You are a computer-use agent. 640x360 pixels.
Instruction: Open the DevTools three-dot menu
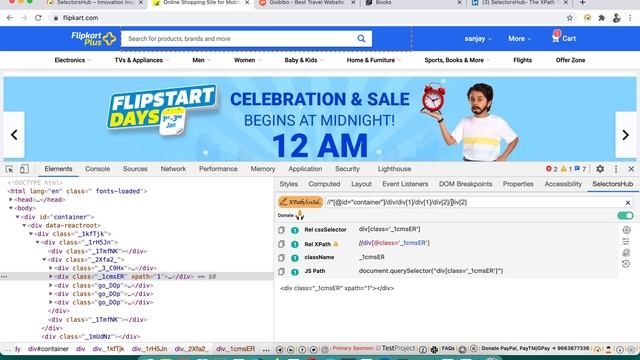click(616, 169)
